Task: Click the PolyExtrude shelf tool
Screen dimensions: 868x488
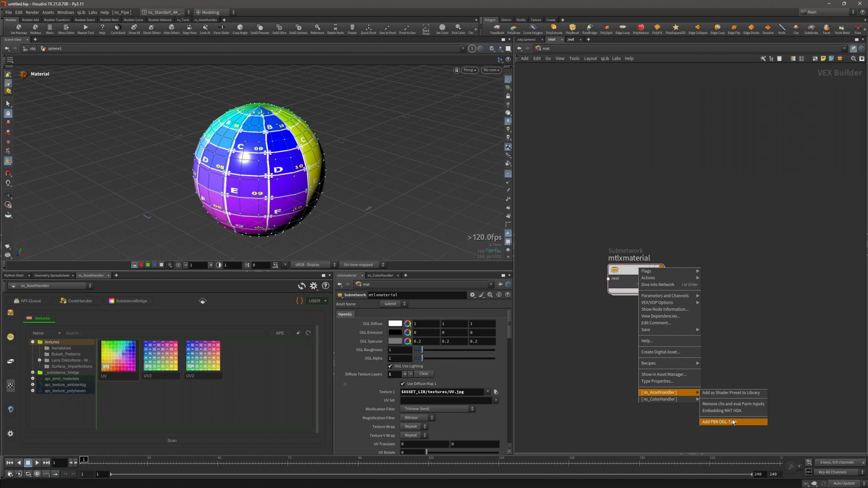Action: [x=554, y=29]
